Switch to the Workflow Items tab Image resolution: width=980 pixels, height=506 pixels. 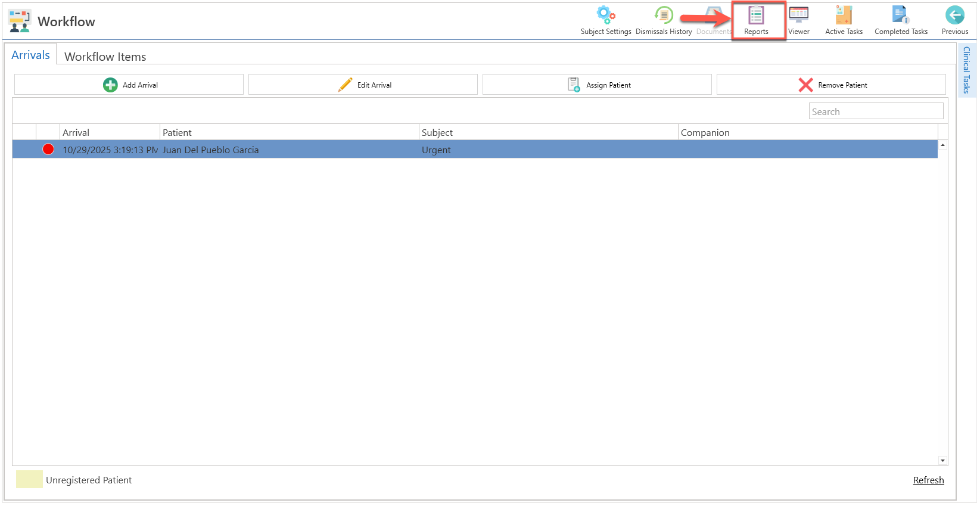(105, 57)
